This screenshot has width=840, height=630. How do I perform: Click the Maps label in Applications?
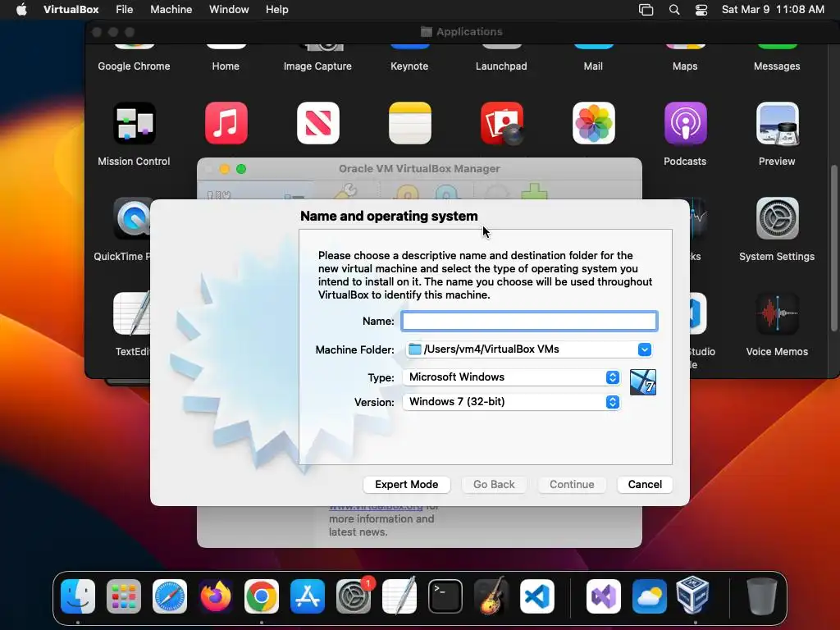(685, 66)
